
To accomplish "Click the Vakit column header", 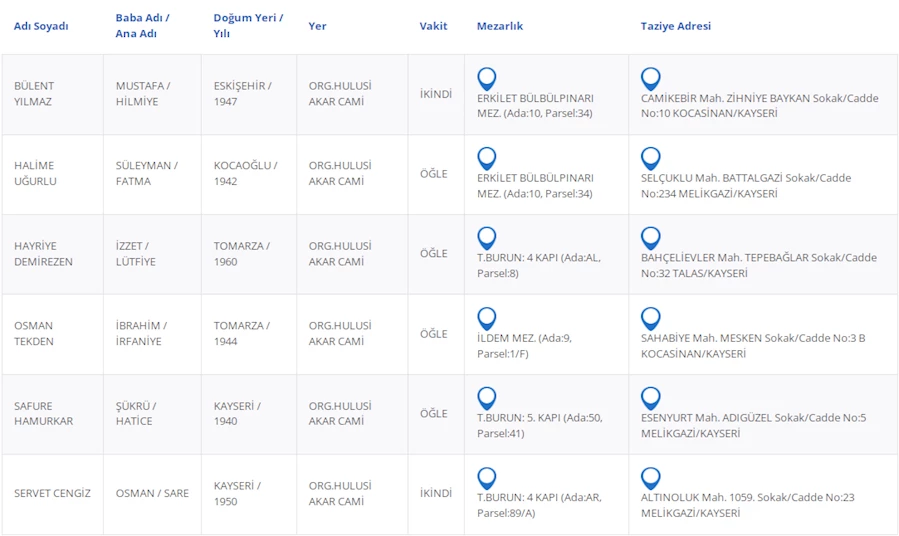I will click(433, 26).
